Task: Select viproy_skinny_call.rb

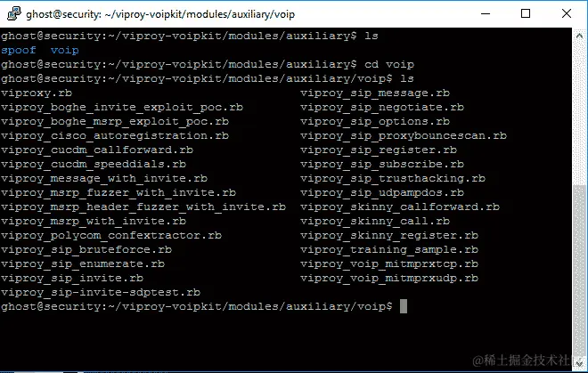Action: pos(375,221)
